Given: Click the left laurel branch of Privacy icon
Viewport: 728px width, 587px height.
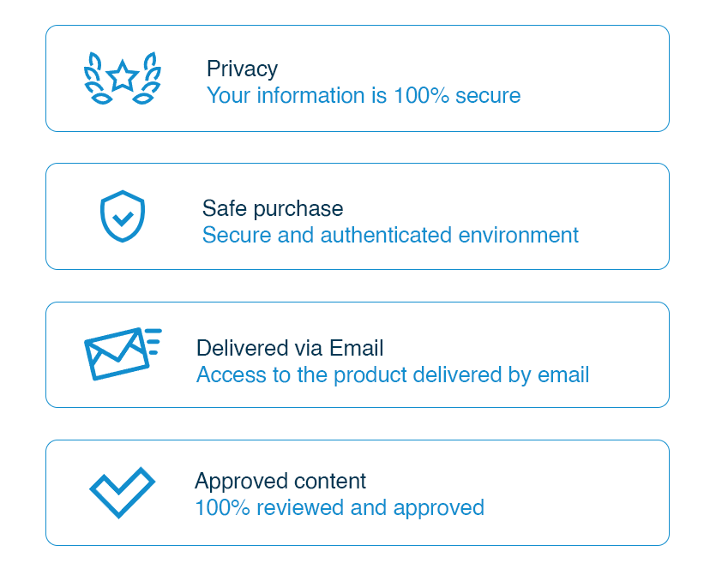Looking at the screenshot, I should click(x=98, y=79).
